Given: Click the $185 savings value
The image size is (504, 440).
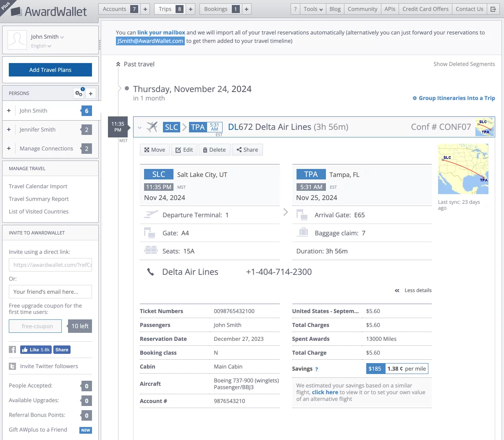Looking at the screenshot, I should [x=375, y=369].
